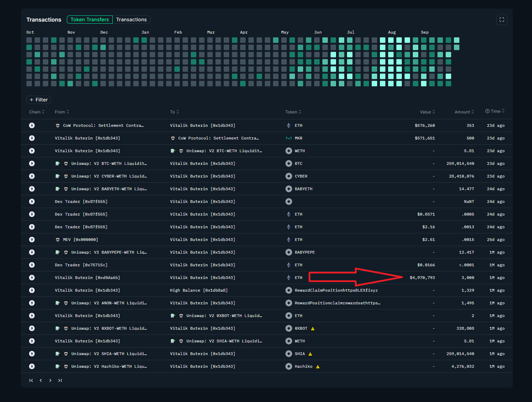Open High Balance [0x1db8a8] address link
532x402 pixels.
(199, 290)
